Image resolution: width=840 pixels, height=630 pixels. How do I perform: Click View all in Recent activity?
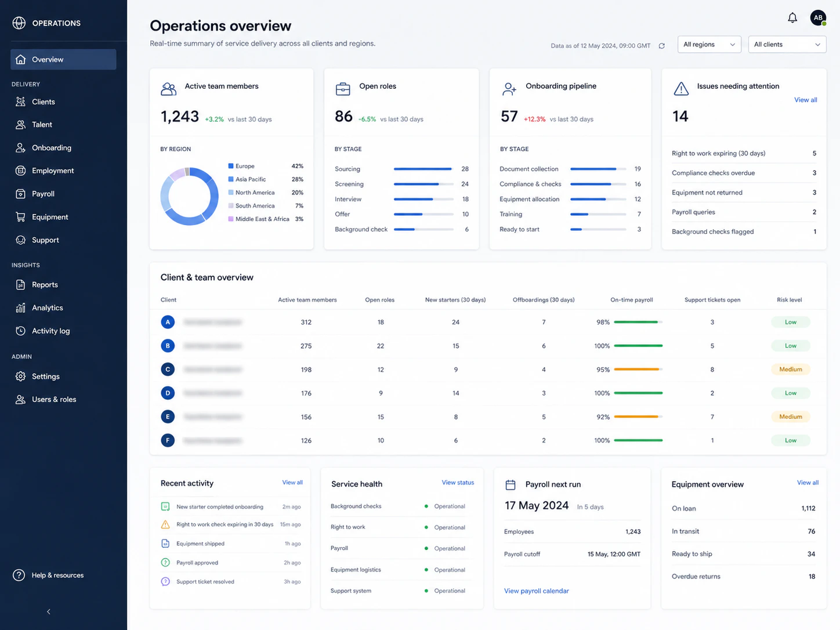pyautogui.click(x=292, y=483)
